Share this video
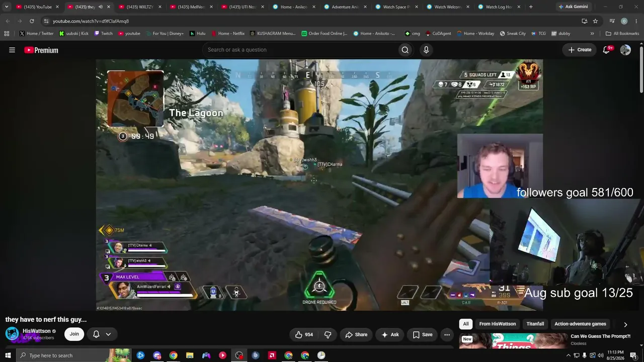Viewport: 644px width, 362px height. [x=356, y=334]
